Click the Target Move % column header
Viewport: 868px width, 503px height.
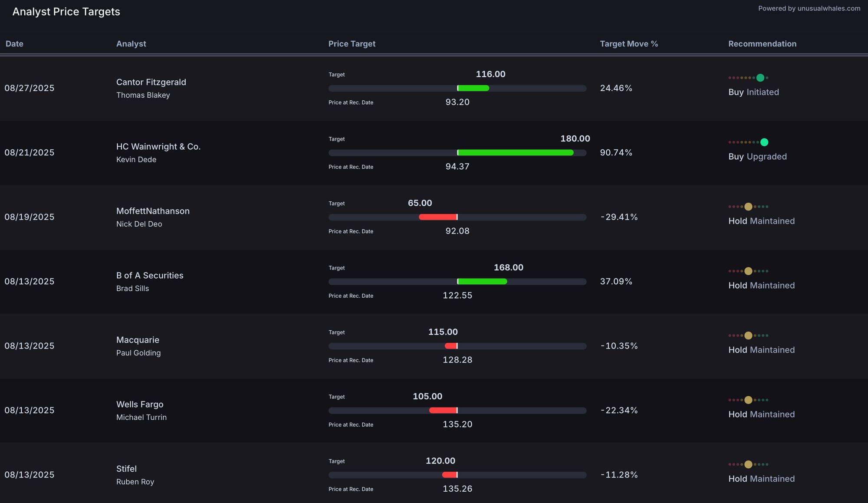pyautogui.click(x=629, y=44)
